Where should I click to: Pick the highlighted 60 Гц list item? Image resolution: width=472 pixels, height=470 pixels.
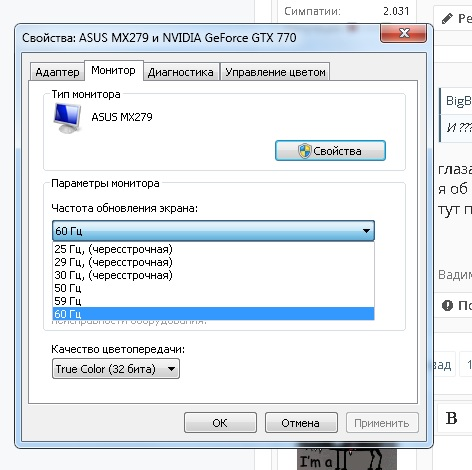click(213, 314)
